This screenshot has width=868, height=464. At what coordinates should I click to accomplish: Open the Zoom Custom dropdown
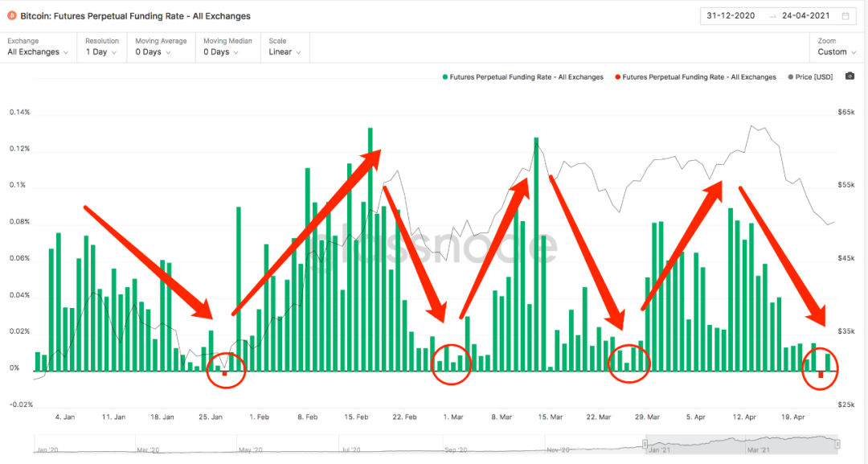point(837,47)
